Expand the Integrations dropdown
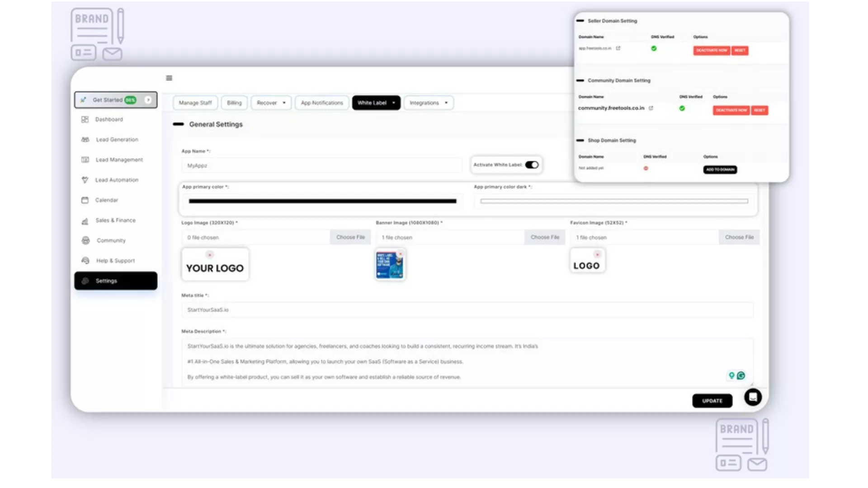Viewport: 868px width, 488px height. click(428, 103)
